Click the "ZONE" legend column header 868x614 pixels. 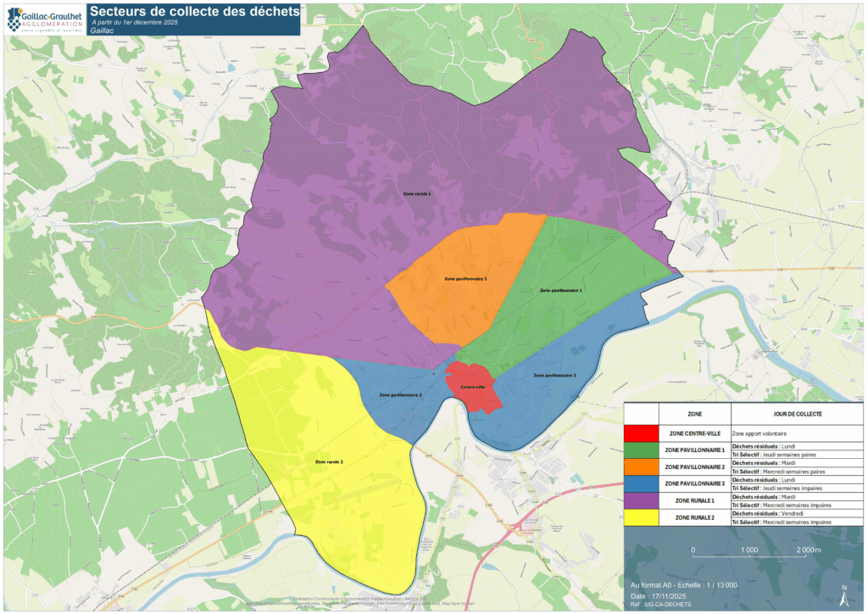coord(694,413)
